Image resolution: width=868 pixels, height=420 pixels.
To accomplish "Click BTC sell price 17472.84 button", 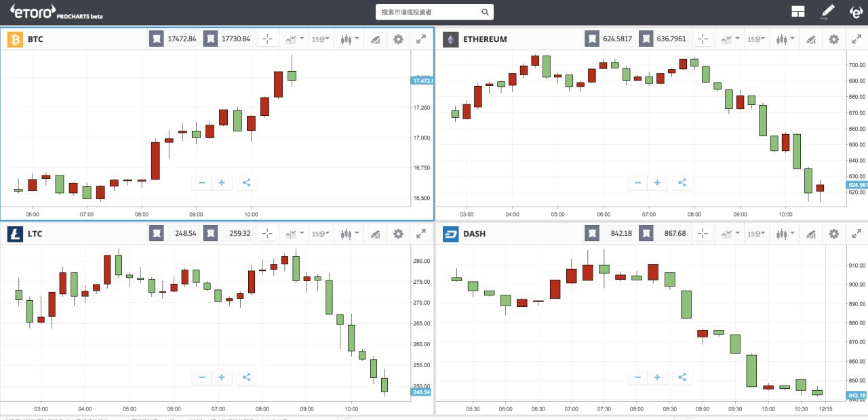I will 174,39.
